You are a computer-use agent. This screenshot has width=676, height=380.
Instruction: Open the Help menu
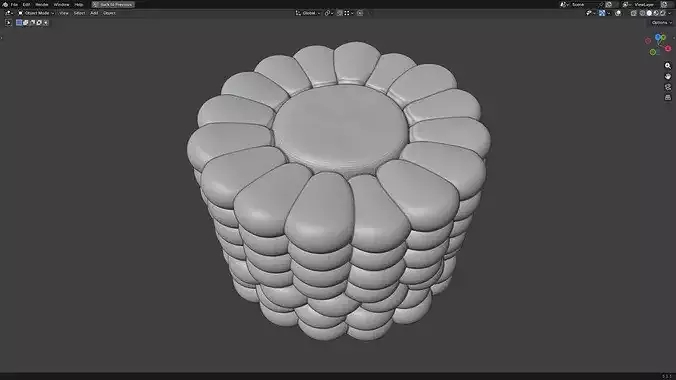click(79, 4)
